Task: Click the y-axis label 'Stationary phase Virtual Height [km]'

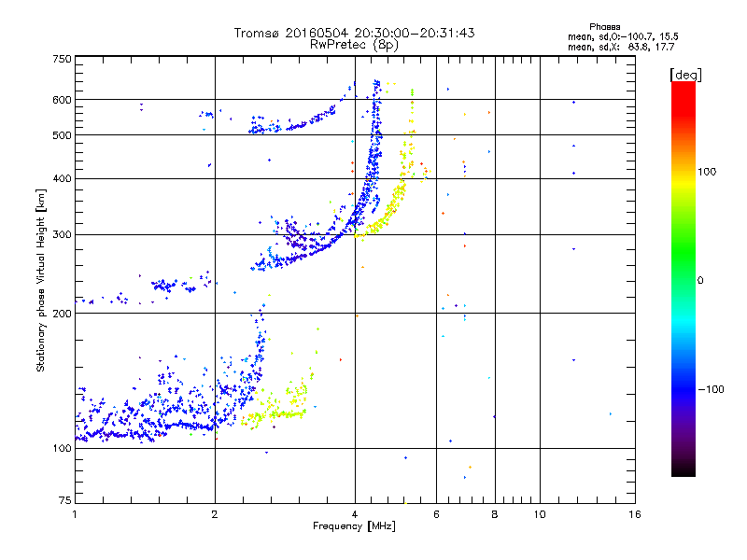Action: 40,280
